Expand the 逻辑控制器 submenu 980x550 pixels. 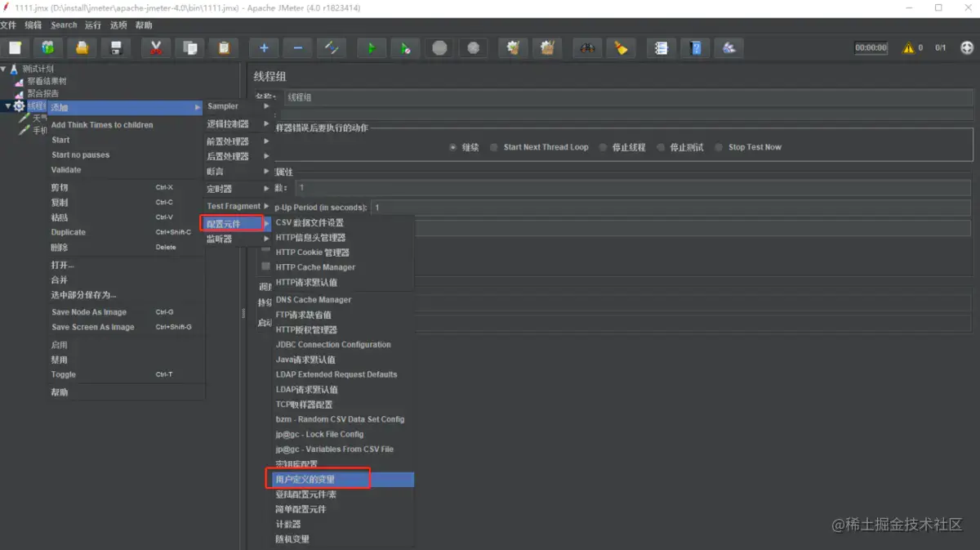[x=238, y=124]
